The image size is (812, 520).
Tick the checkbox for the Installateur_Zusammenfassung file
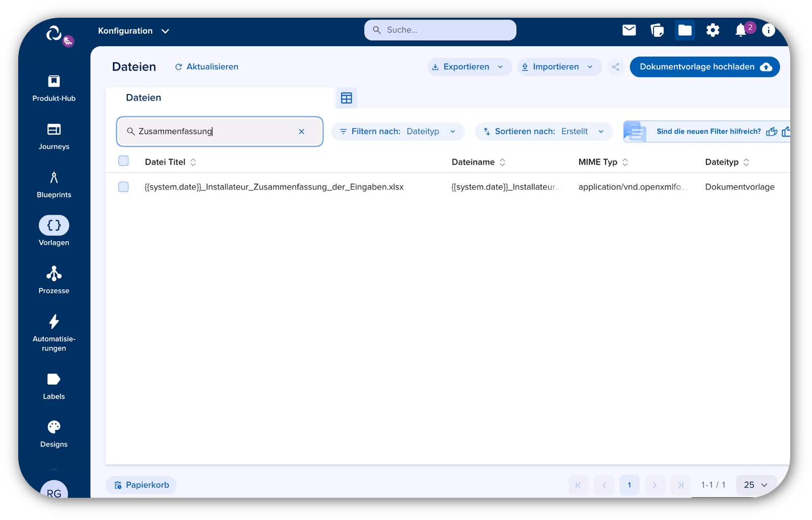coord(123,187)
